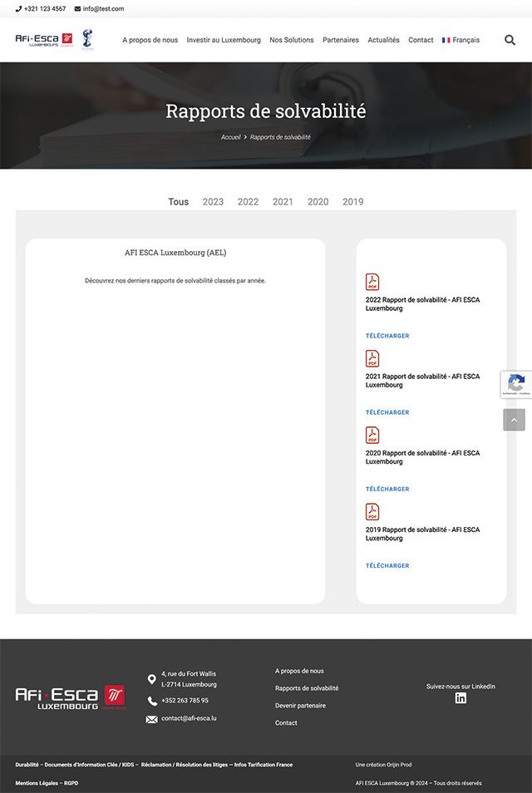Viewport: 532px width, 793px height.
Task: Click Réclamation / Résolution des litiges link
Action: [184, 765]
